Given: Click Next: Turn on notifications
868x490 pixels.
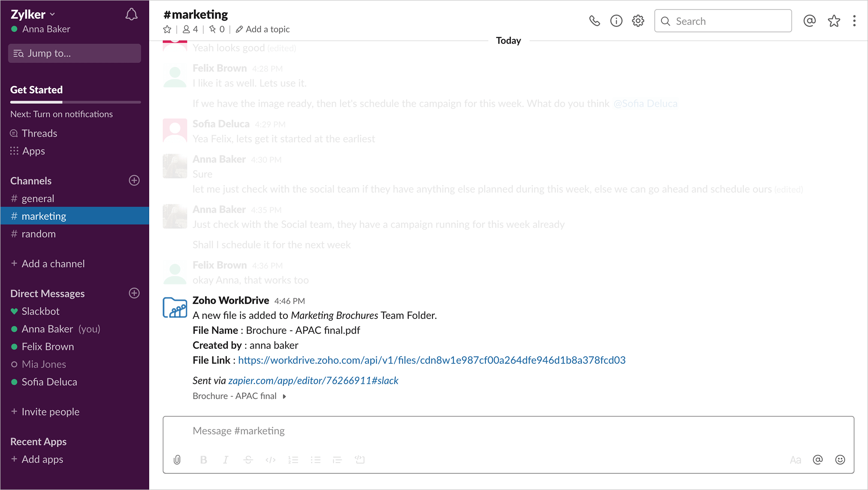Looking at the screenshot, I should click(x=61, y=114).
